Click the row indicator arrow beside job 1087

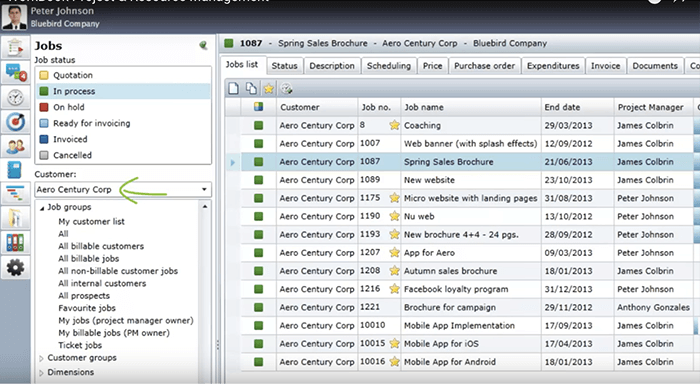pyautogui.click(x=233, y=163)
